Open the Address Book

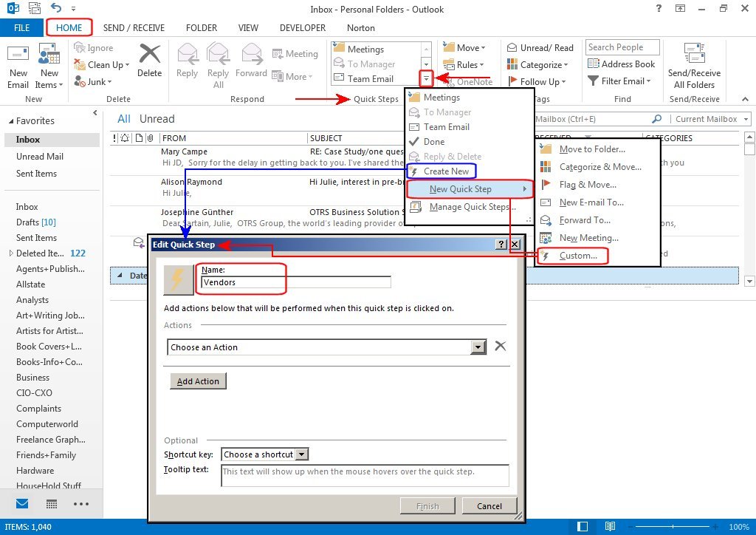click(622, 64)
